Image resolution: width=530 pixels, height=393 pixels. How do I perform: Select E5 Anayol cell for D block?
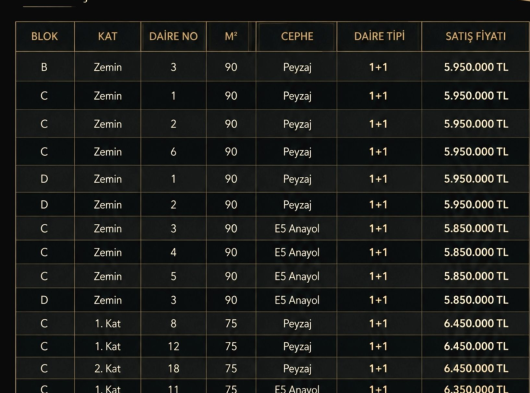click(x=297, y=300)
